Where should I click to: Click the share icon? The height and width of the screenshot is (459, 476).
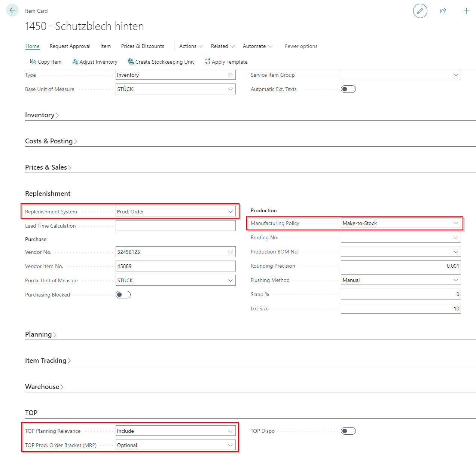tap(443, 11)
